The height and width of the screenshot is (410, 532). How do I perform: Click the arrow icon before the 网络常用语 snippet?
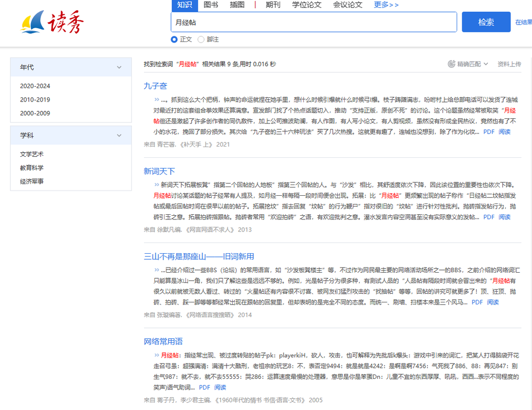(x=156, y=355)
